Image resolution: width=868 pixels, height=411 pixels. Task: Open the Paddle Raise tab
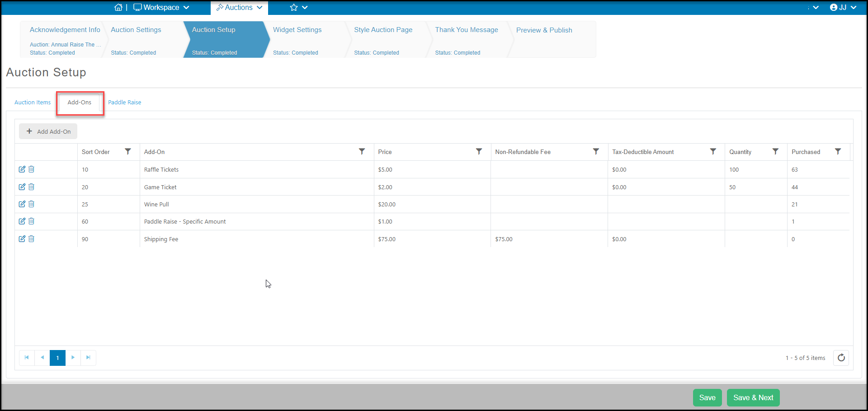point(125,103)
